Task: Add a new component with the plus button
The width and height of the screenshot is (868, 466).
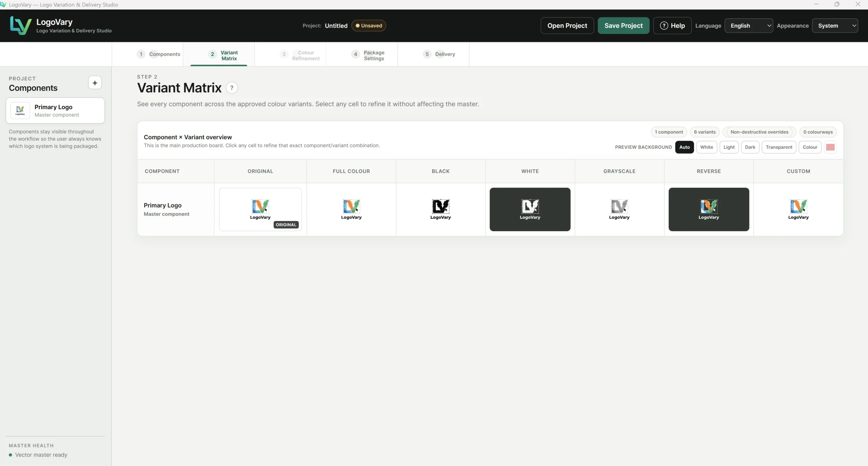Action: (x=95, y=83)
